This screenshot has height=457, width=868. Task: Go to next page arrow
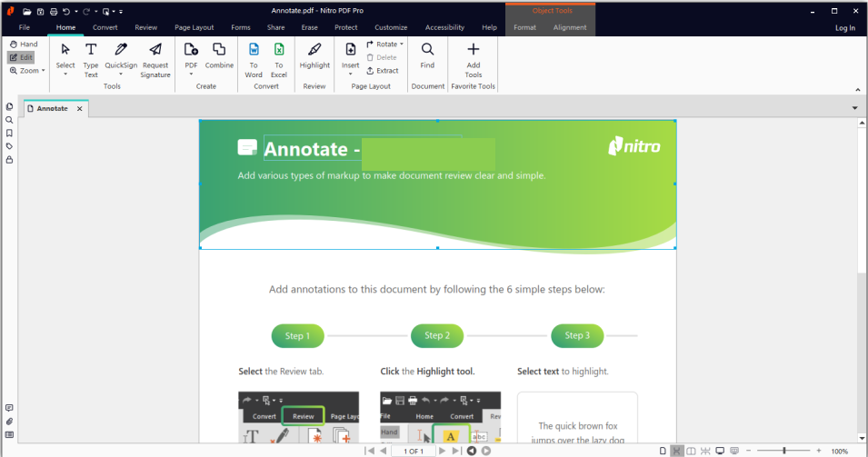point(442,451)
